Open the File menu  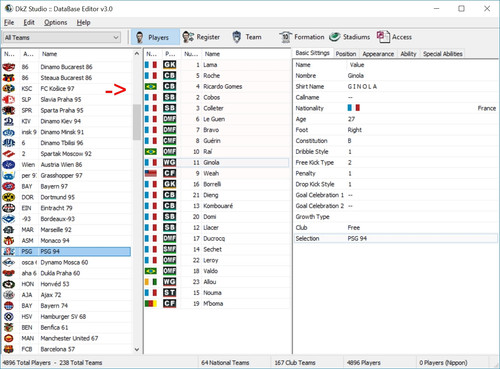pos(9,22)
